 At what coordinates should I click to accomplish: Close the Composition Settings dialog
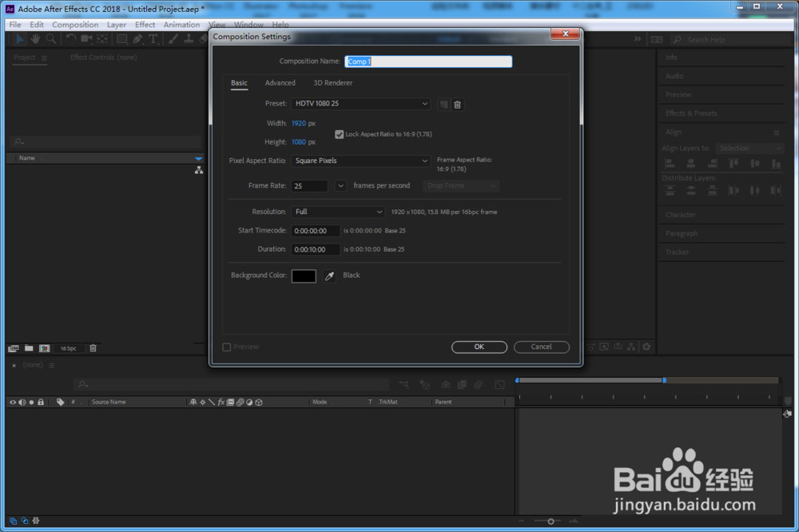(x=565, y=34)
